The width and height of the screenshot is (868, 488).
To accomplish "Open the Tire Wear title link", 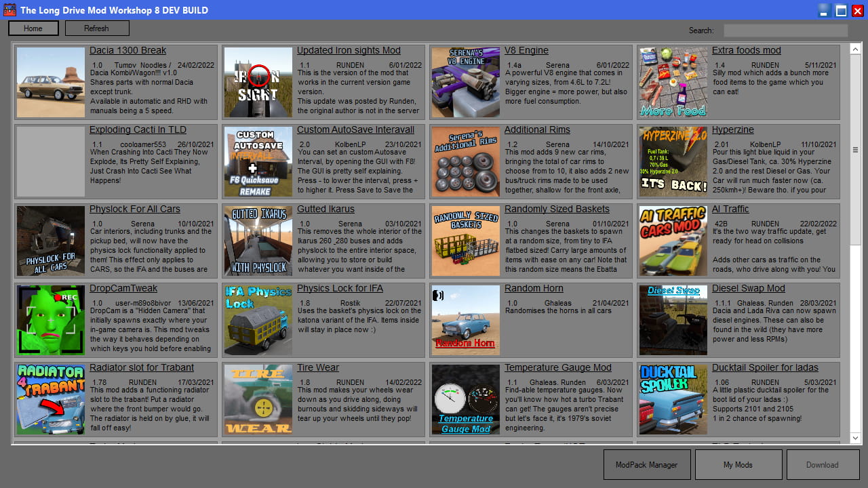I will (317, 368).
